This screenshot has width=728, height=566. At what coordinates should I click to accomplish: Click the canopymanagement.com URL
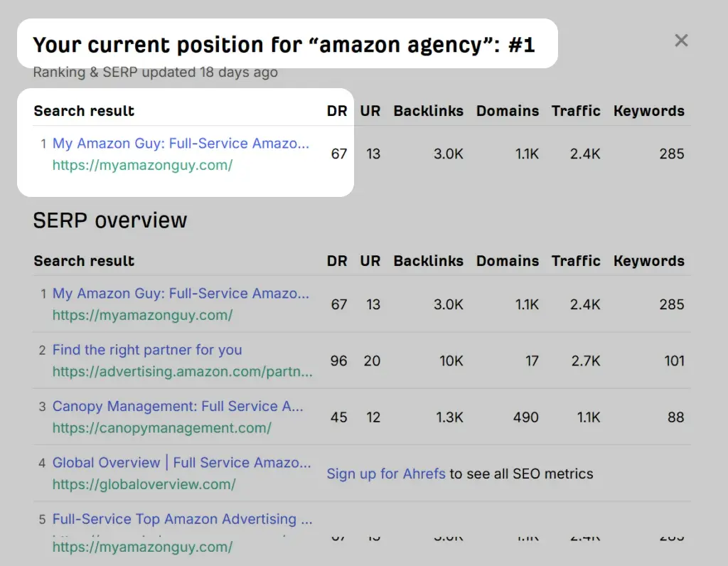click(161, 428)
